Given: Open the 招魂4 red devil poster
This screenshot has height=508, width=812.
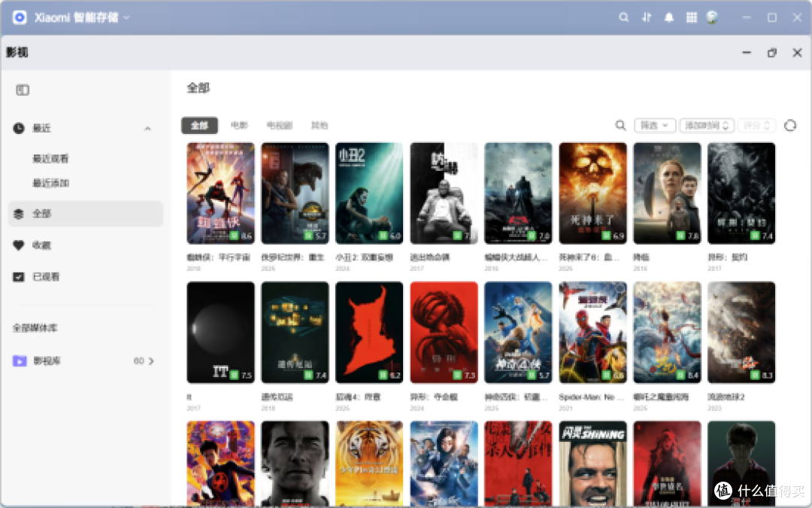Looking at the screenshot, I should 369,333.
